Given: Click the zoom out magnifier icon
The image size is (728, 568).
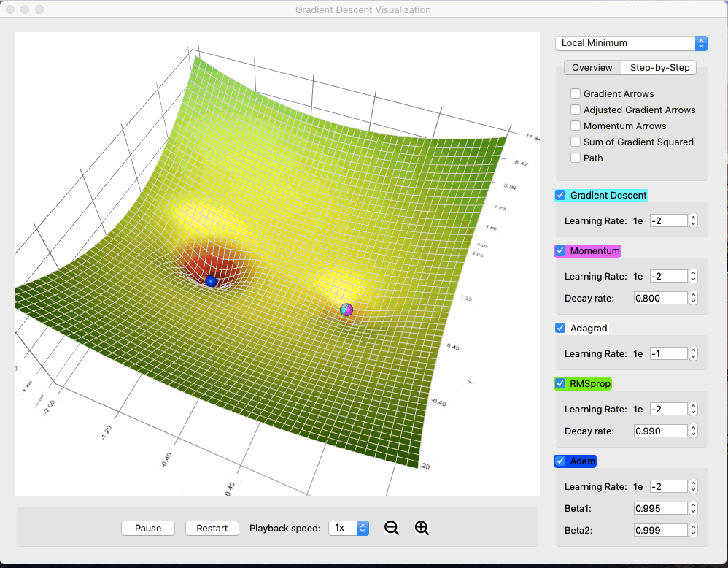Looking at the screenshot, I should 392,528.
